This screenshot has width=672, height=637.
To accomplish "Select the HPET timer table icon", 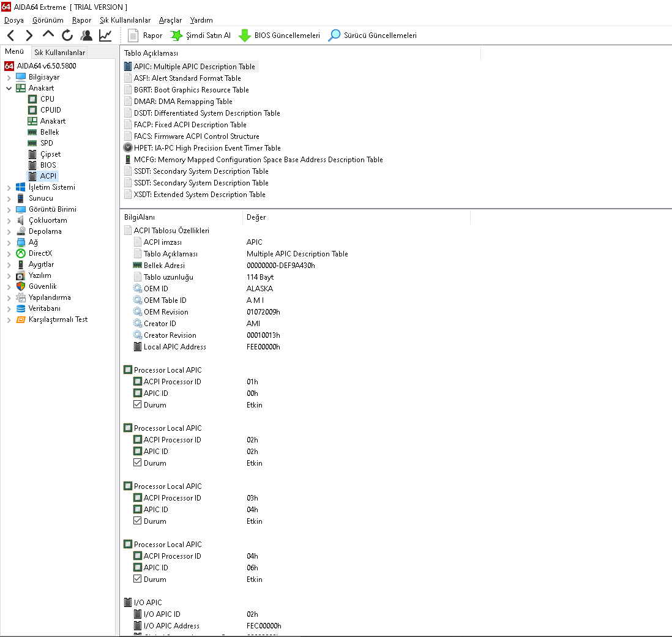I will [x=128, y=148].
